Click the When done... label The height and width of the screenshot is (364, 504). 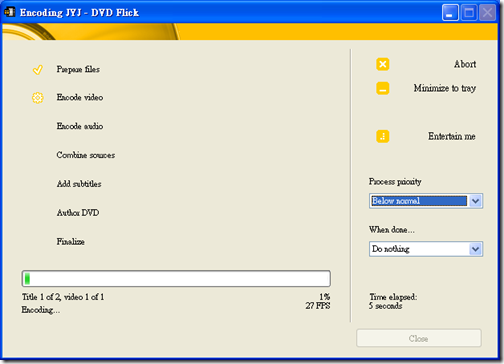[x=392, y=230]
